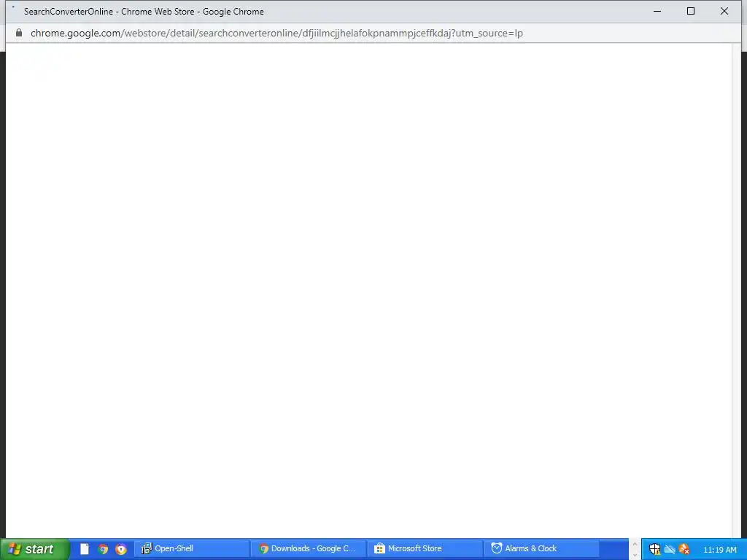The height and width of the screenshot is (560, 747).
Task: Click the taskbar scroll down arrow
Action: [x=635, y=554]
